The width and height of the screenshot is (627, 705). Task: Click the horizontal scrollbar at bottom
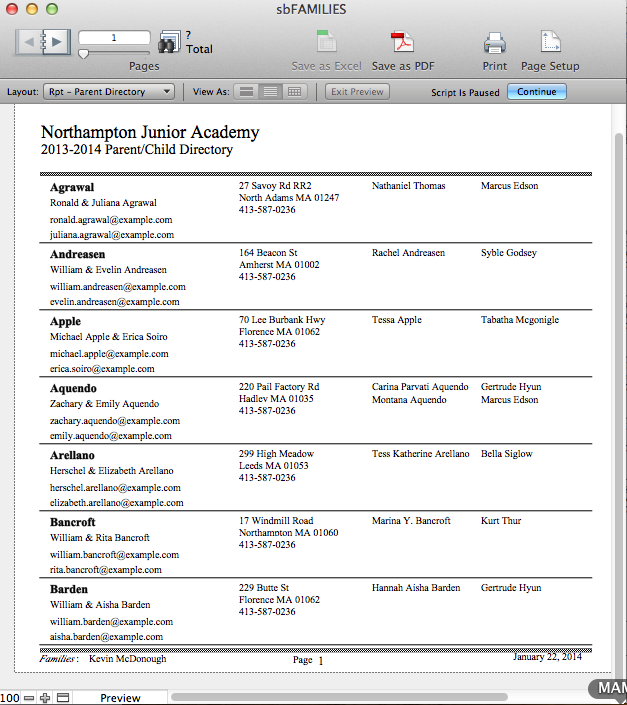340,697
